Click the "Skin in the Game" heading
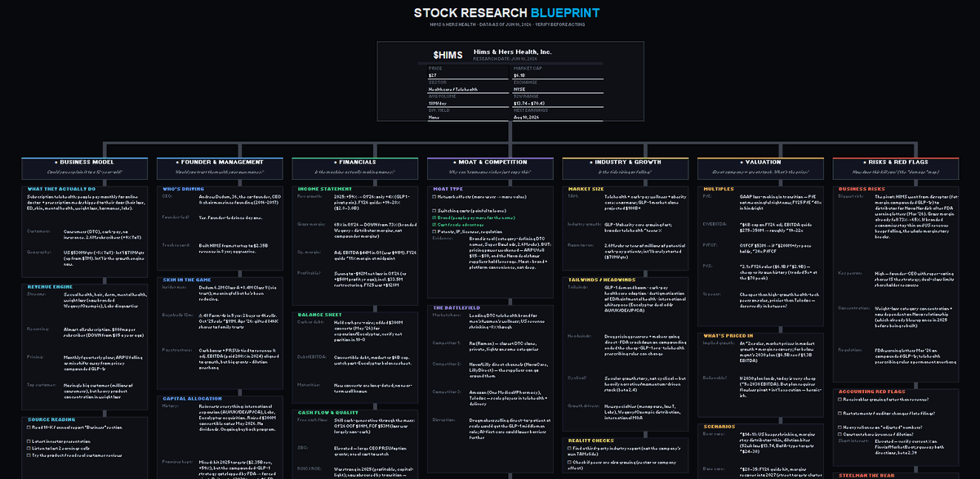Image resolution: width=980 pixels, height=479 pixels. [187, 280]
